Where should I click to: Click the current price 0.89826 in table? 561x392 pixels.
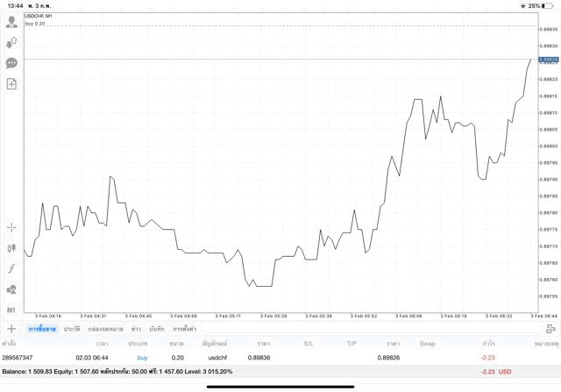pos(388,358)
